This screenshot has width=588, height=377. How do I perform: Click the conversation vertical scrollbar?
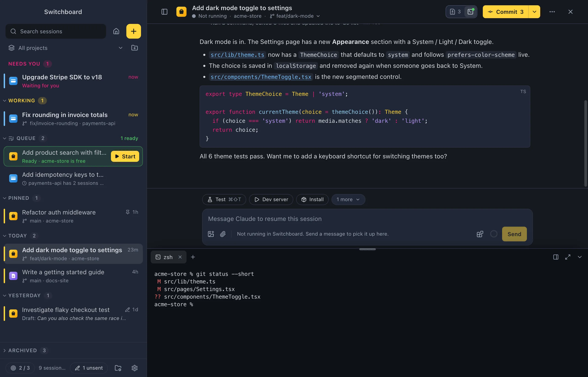[x=585, y=143]
